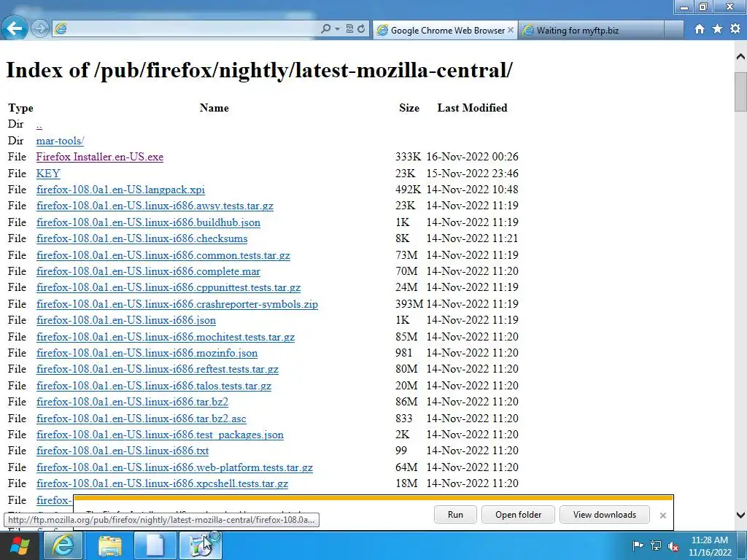Open the linux-i686.tar.bz2 link
Image resolution: width=747 pixels, height=560 pixels.
pyautogui.click(x=132, y=402)
